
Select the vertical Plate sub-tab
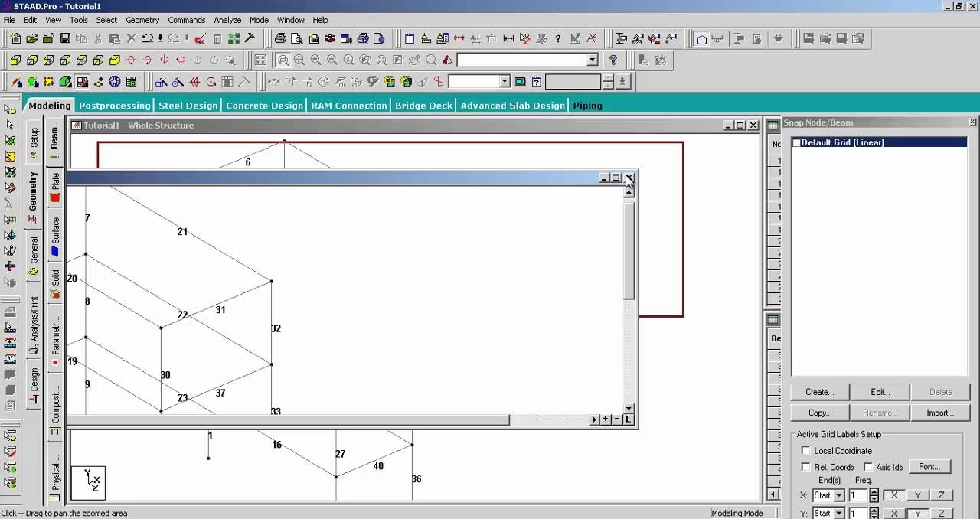(55, 188)
